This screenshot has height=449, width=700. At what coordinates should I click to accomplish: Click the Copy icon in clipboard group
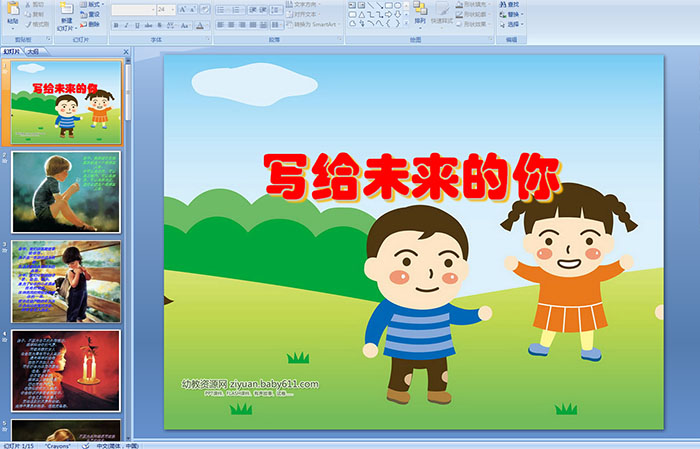click(x=28, y=14)
